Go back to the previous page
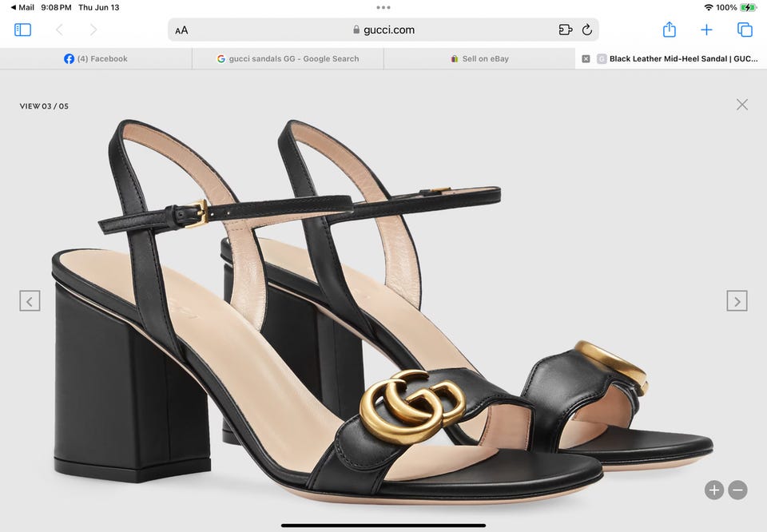Screen dimensions: 767x532 pyautogui.click(x=59, y=30)
